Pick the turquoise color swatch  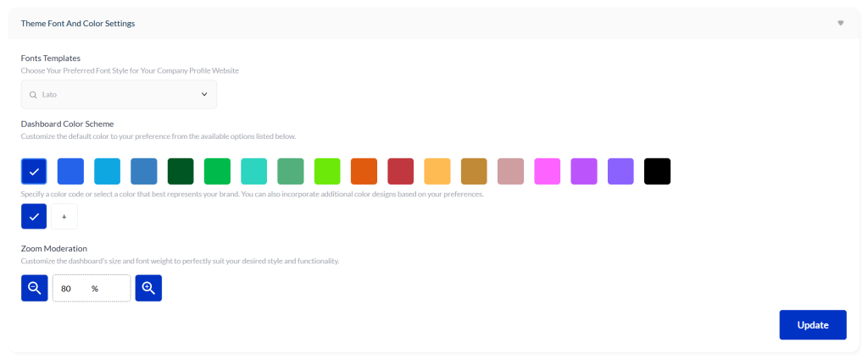(253, 171)
